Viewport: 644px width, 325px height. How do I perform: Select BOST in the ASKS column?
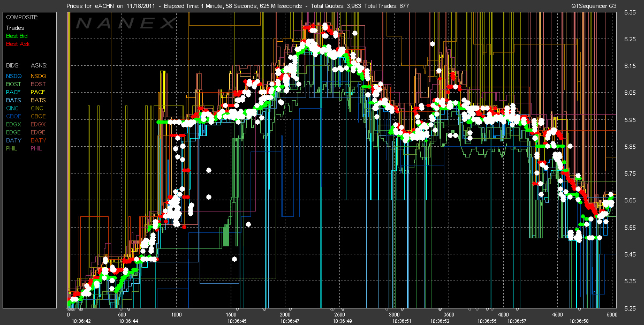[x=39, y=84]
